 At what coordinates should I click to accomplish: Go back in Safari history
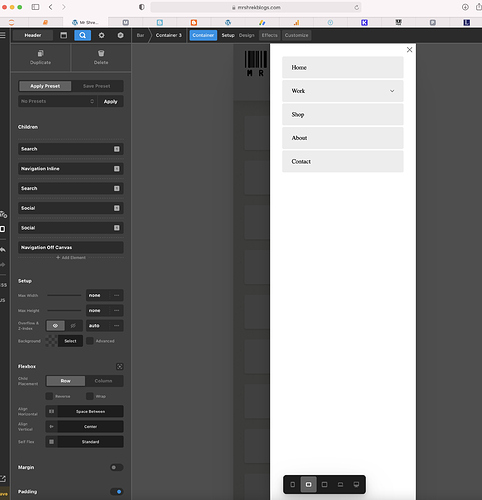(51, 7)
